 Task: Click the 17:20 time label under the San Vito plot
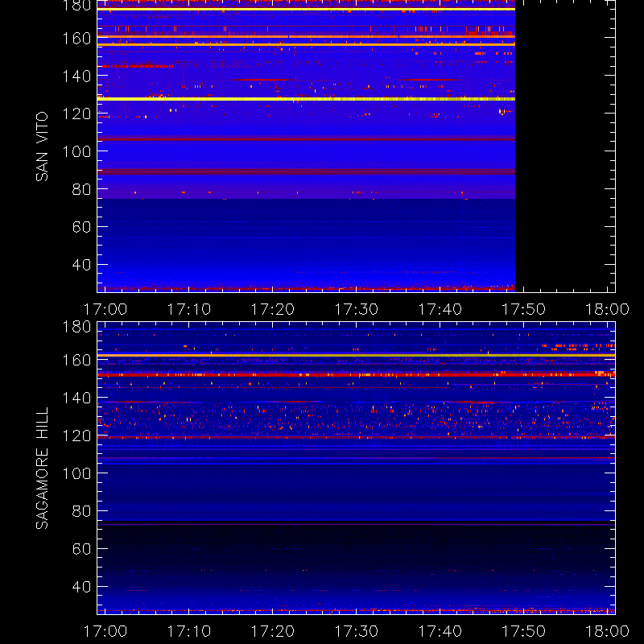(273, 309)
